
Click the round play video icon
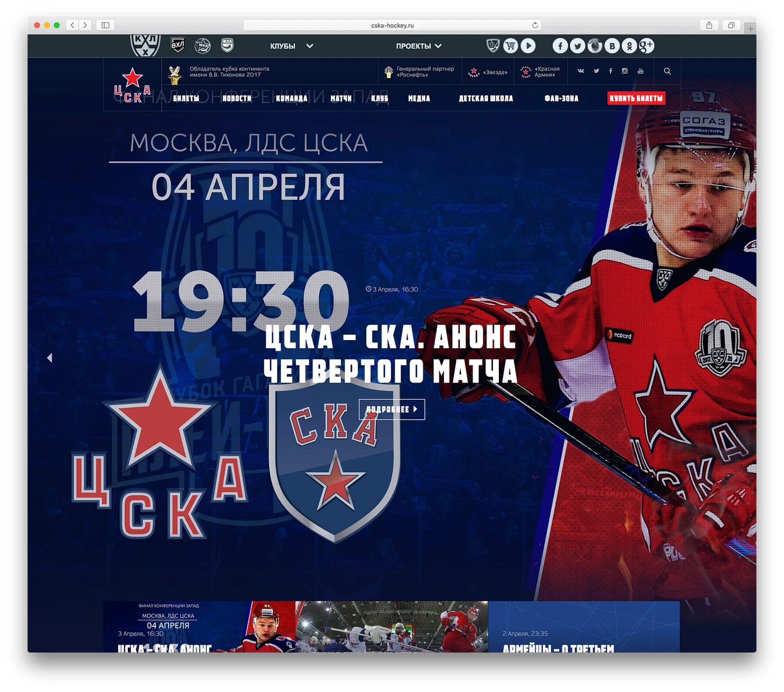click(528, 46)
